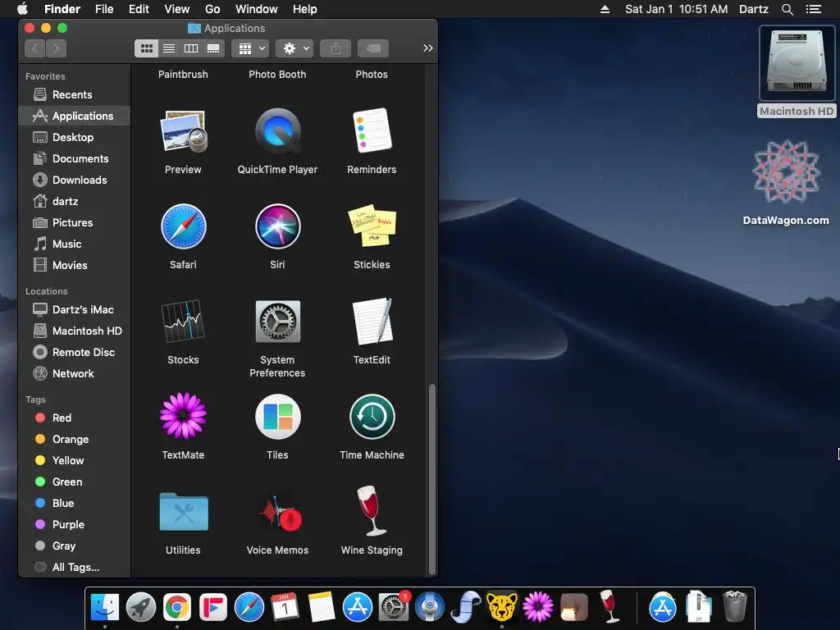Click the Finder window vertical scrollbar
The image size is (840, 630).
click(431, 478)
